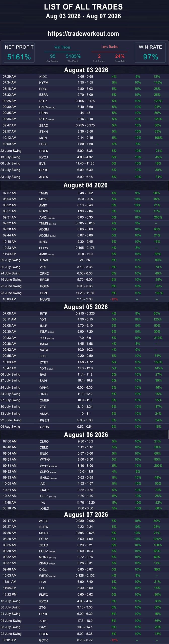Select the Loss Trades heading
Viewport: 169px width, 644px height.
[x=110, y=47]
